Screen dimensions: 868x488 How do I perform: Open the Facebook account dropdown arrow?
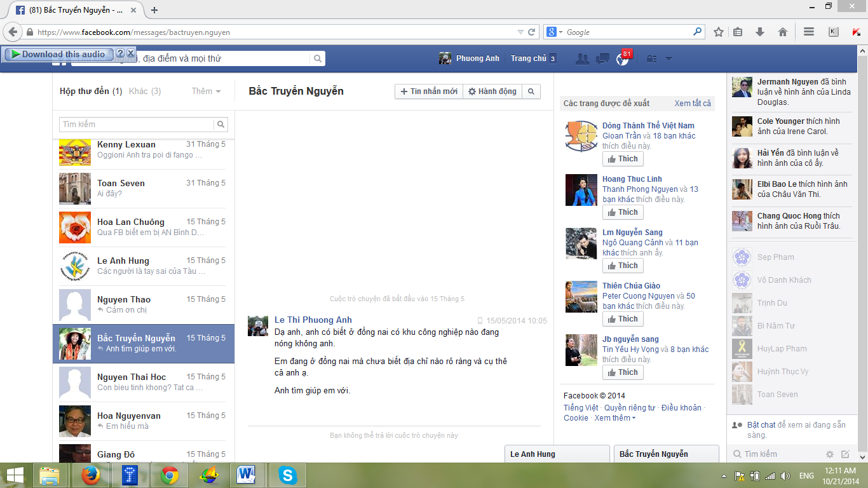click(x=668, y=58)
